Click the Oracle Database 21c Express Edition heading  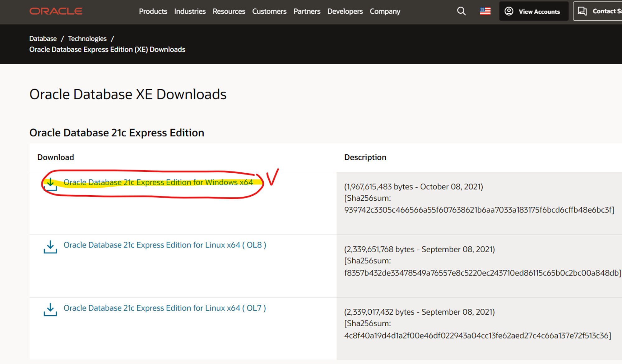click(117, 133)
